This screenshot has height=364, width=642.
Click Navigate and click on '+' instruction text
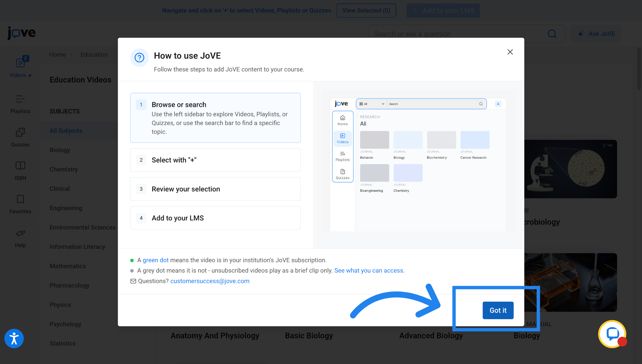click(246, 10)
